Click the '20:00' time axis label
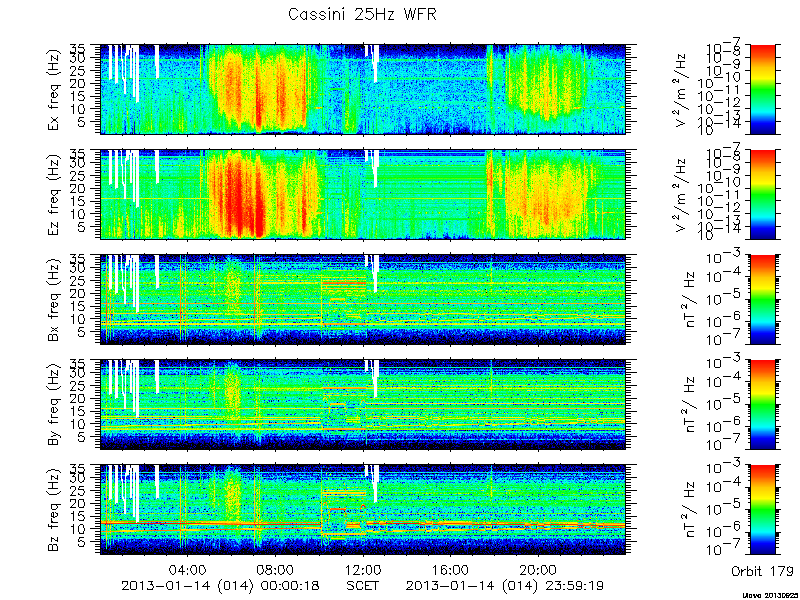 (538, 568)
